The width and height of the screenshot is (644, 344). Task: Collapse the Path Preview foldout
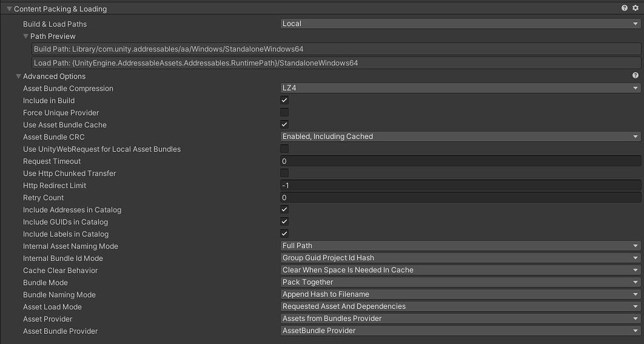point(26,36)
